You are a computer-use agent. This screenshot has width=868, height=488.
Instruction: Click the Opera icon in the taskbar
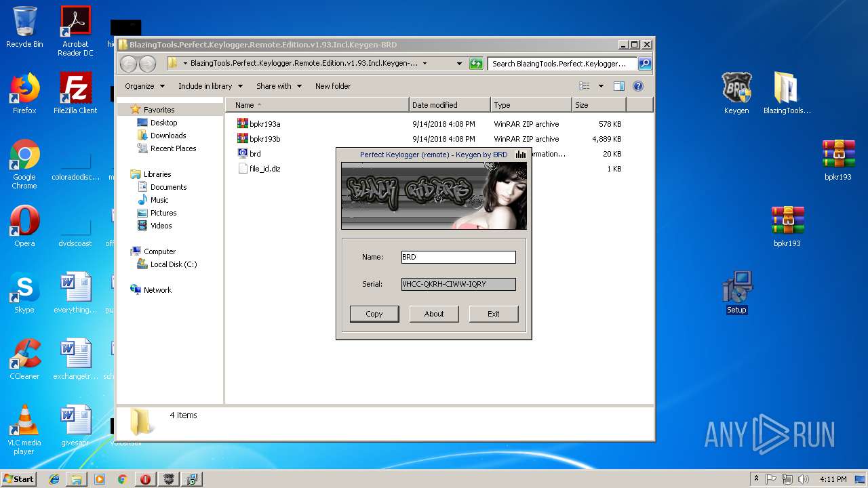coord(145,479)
